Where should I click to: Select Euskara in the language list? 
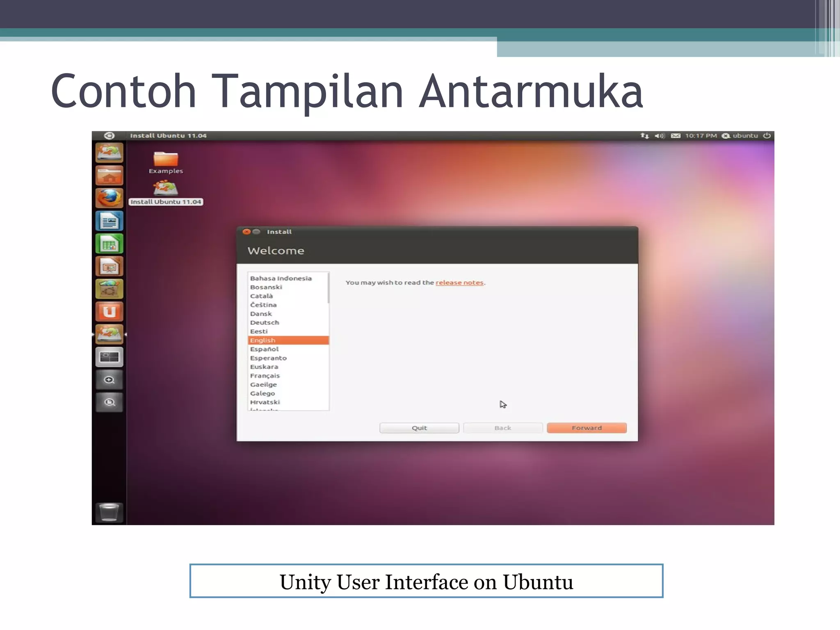[x=288, y=367]
